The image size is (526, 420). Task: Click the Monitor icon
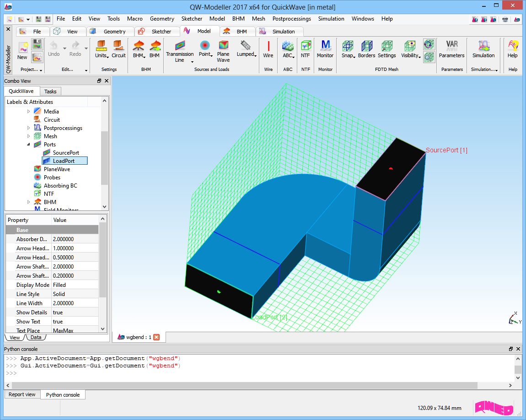(x=325, y=46)
